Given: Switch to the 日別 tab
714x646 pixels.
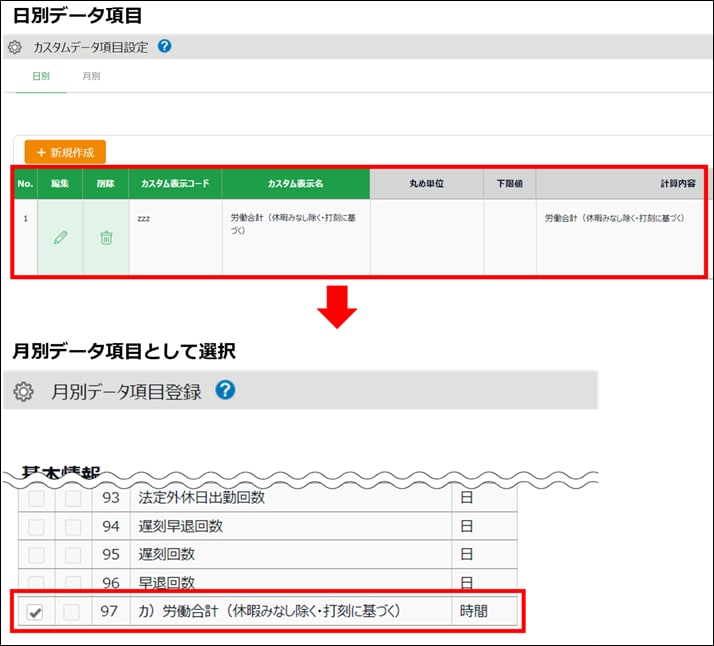Looking at the screenshot, I should pyautogui.click(x=41, y=76).
